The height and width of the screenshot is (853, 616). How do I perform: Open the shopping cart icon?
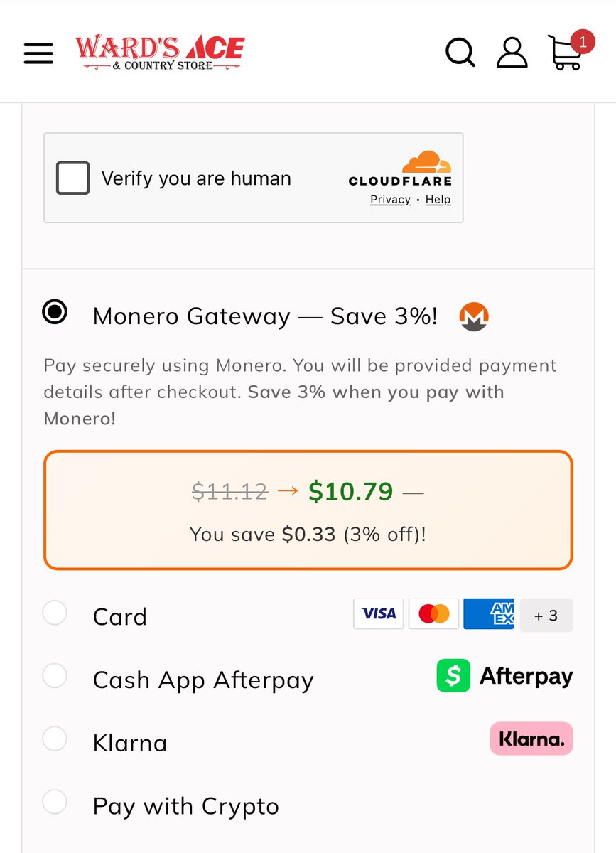click(566, 53)
